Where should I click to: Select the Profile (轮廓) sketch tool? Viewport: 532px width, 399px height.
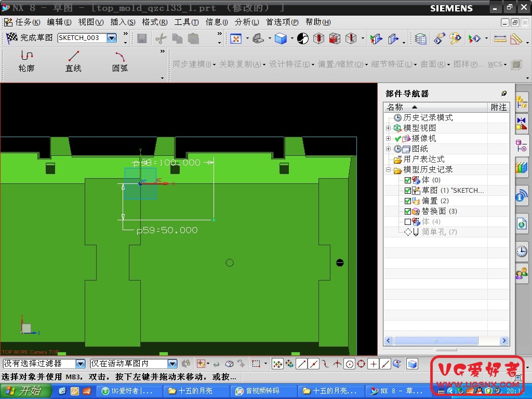[x=26, y=61]
